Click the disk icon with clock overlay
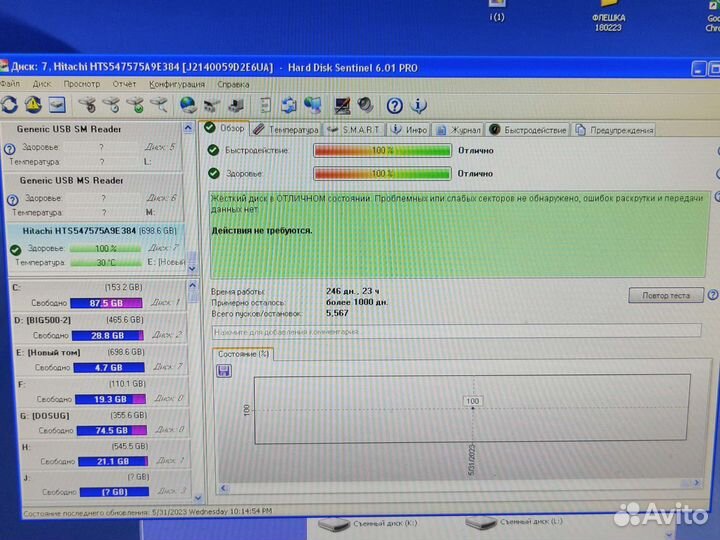The height and width of the screenshot is (540, 720). [x=112, y=105]
